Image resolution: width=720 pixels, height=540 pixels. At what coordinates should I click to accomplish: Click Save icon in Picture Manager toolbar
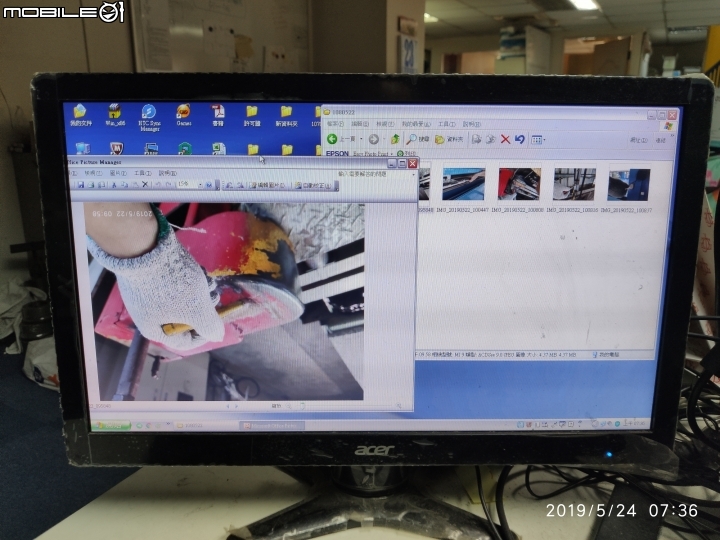pos(81,185)
